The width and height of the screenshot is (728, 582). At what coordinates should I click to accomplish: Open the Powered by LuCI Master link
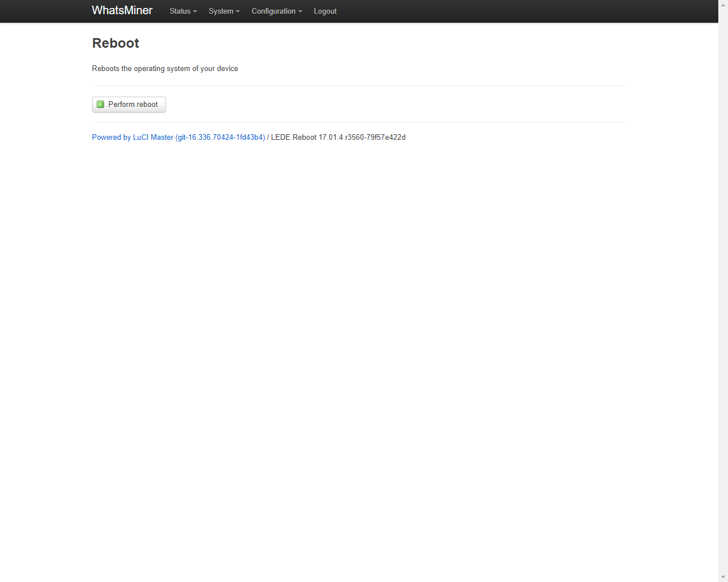point(179,138)
